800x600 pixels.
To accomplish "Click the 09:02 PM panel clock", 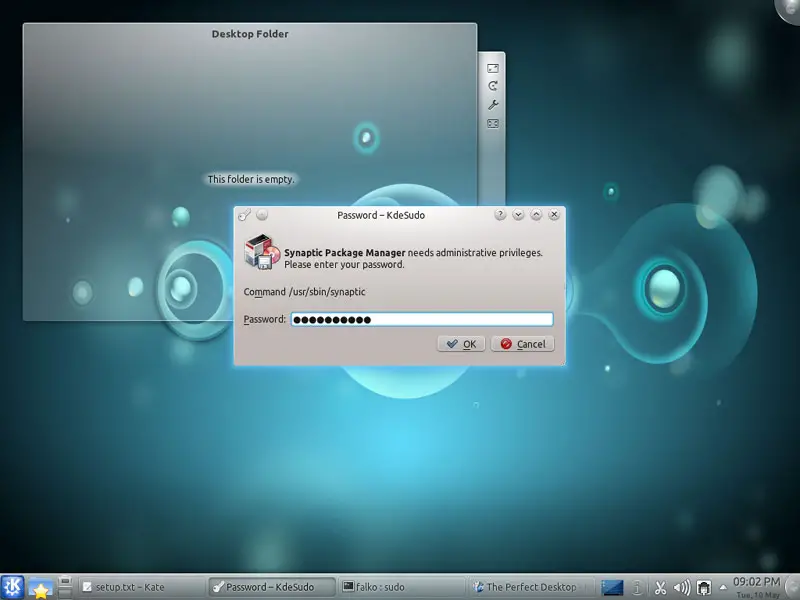I will 757,582.
